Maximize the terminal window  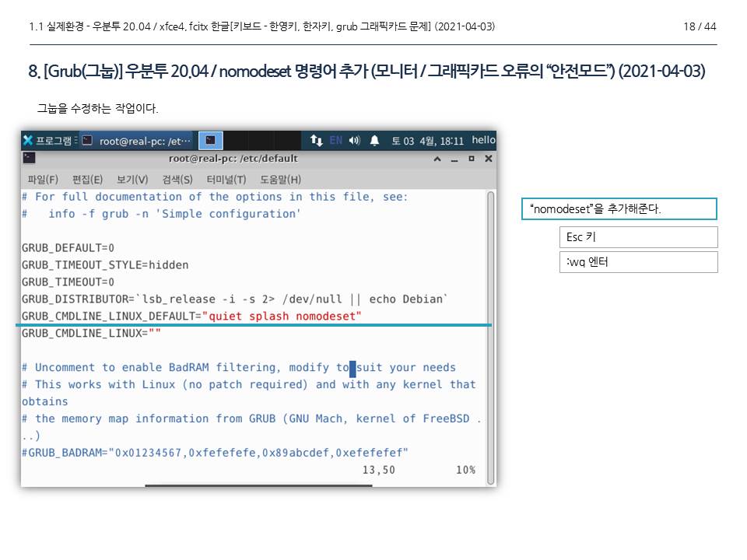472,159
